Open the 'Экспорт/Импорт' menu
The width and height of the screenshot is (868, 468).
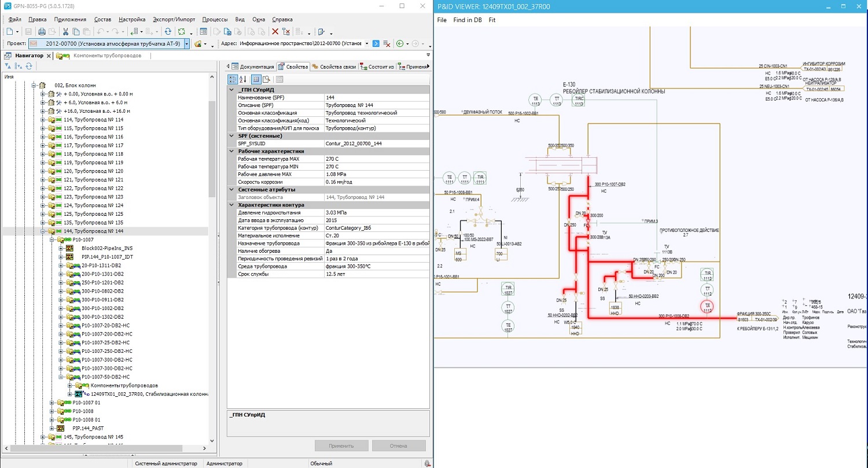[x=174, y=19]
